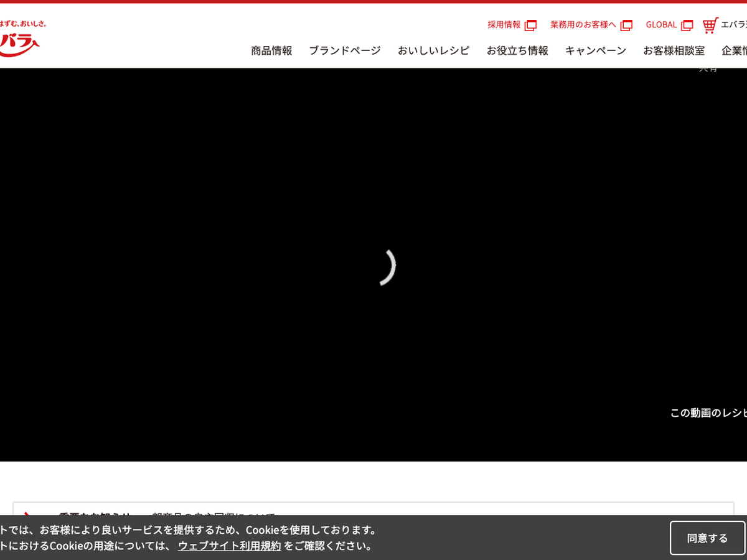Click the external window icon beside 採用情報
747x560 pixels.
(x=530, y=26)
